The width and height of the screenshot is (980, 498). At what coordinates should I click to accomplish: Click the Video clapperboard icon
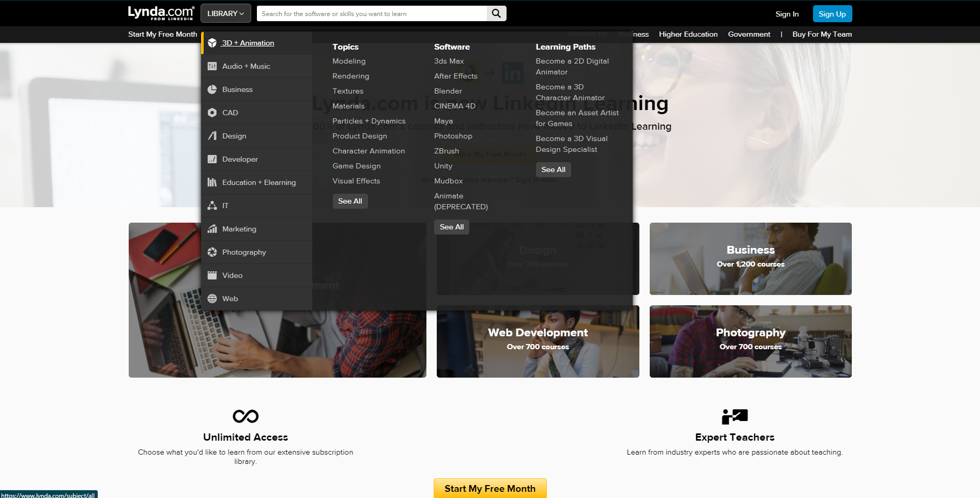212,275
